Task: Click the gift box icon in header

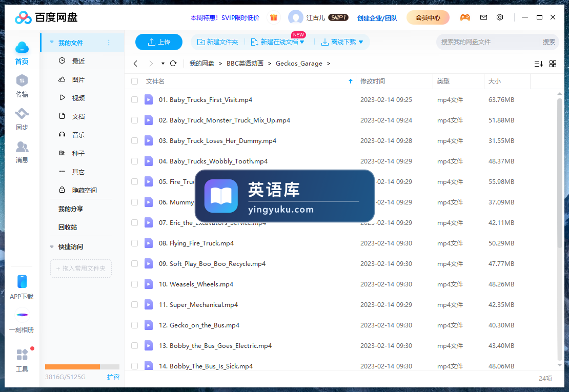Action: [x=274, y=17]
